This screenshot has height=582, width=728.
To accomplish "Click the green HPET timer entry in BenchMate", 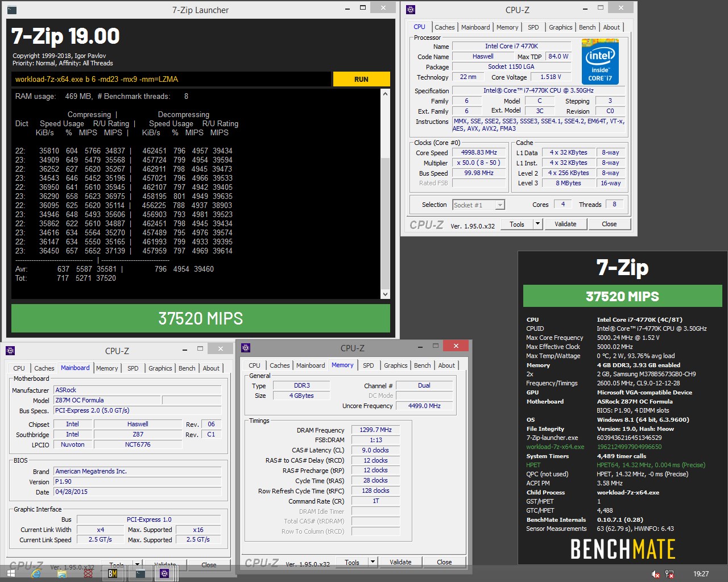I will coord(615,465).
